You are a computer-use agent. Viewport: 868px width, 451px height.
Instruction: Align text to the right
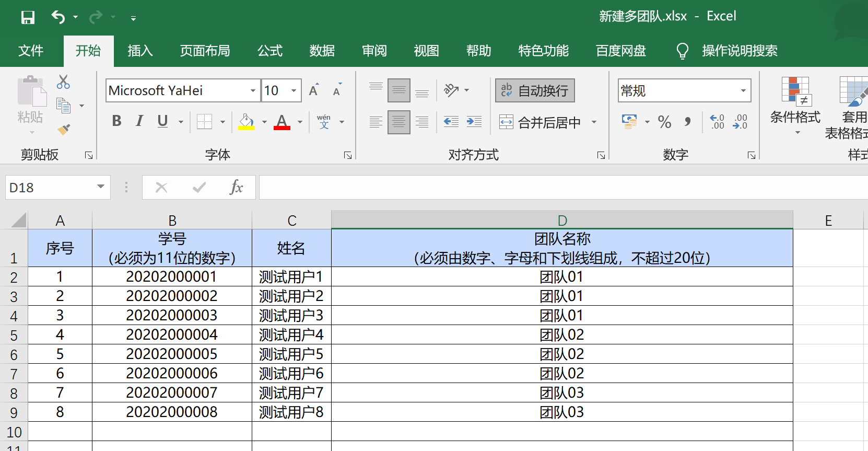tap(422, 122)
